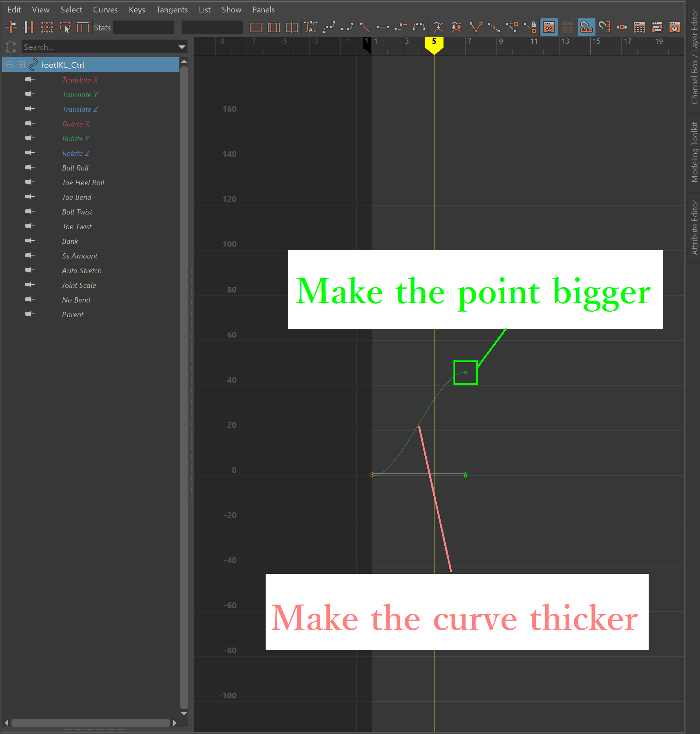Activate the Insert Keys tool

(30, 27)
